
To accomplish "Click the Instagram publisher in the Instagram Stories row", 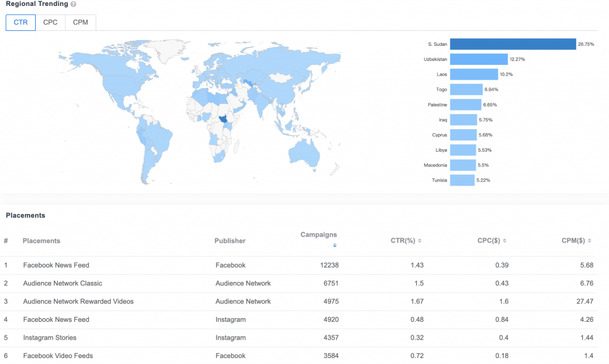I will pyautogui.click(x=231, y=338).
